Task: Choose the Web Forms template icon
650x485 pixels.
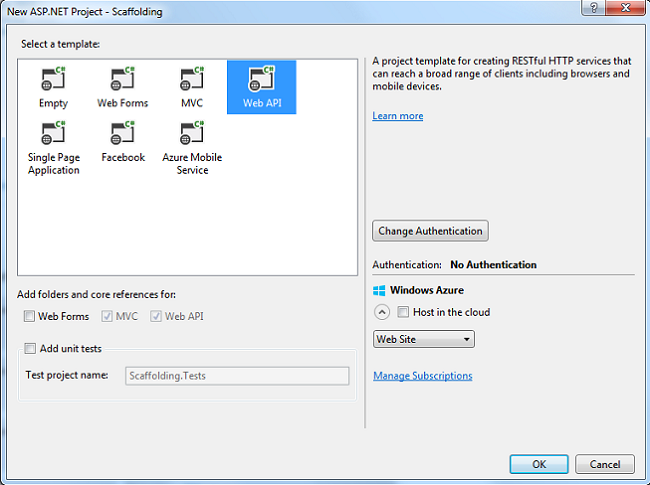Action: 123,79
